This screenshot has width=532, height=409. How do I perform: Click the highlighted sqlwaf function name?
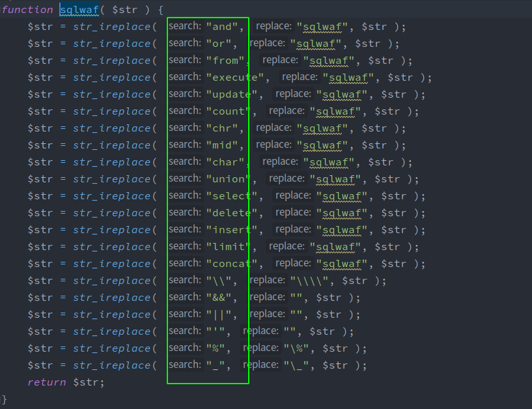[79, 10]
